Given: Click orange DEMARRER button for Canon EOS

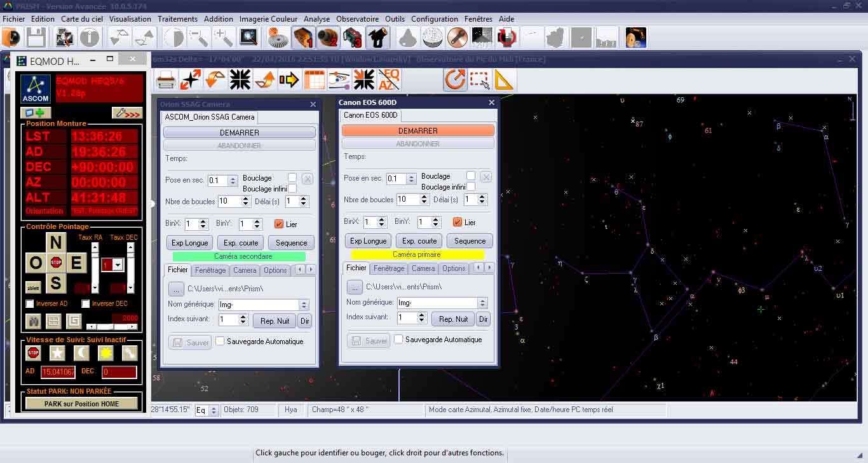Looking at the screenshot, I should click(x=417, y=130).
